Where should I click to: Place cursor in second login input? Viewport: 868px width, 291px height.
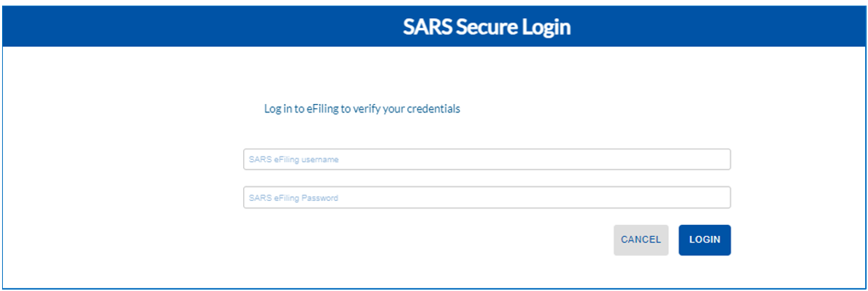486,197
